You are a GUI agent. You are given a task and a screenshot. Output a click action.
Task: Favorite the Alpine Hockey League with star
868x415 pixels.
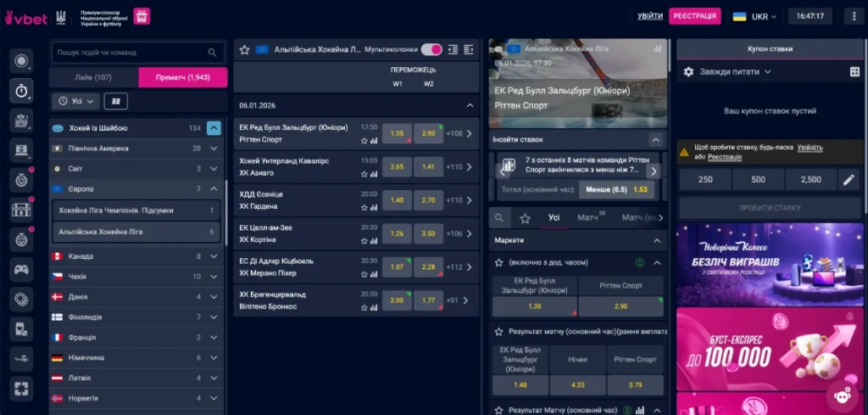coord(244,50)
